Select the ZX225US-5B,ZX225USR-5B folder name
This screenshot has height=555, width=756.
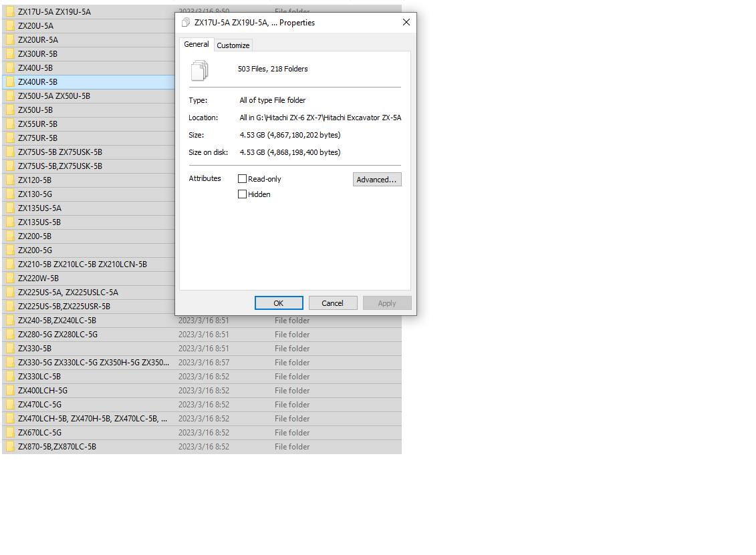pos(64,306)
